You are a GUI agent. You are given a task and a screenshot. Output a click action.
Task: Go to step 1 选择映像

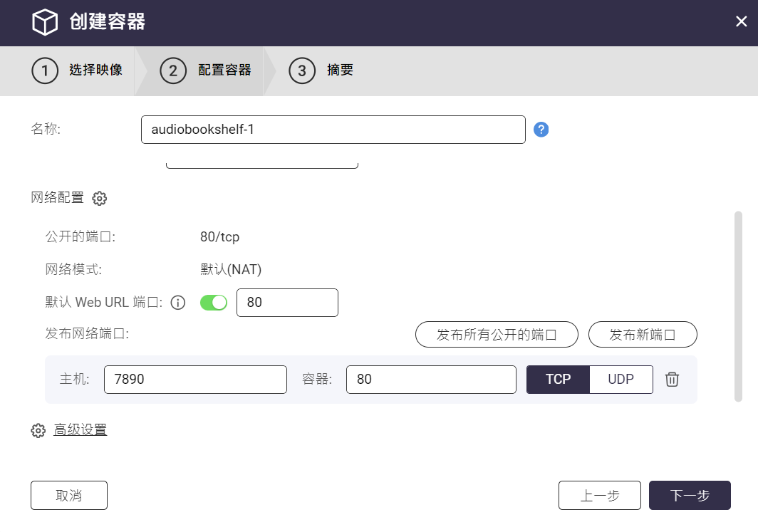point(77,71)
